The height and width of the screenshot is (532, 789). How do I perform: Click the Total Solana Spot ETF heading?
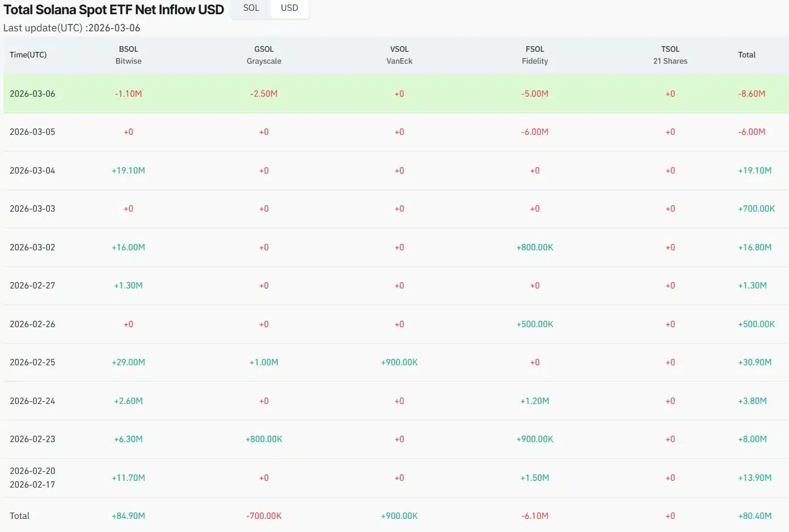point(114,10)
